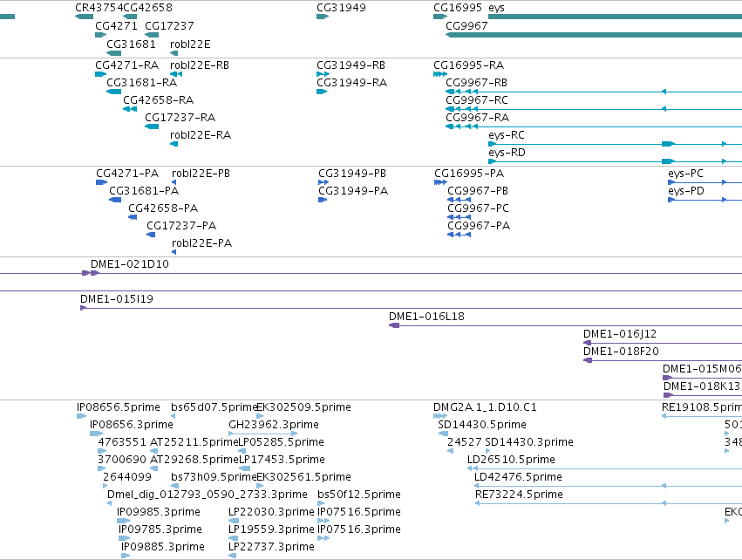Click EST IP08656.3prime
The height and width of the screenshot is (560, 742).
tap(131, 425)
